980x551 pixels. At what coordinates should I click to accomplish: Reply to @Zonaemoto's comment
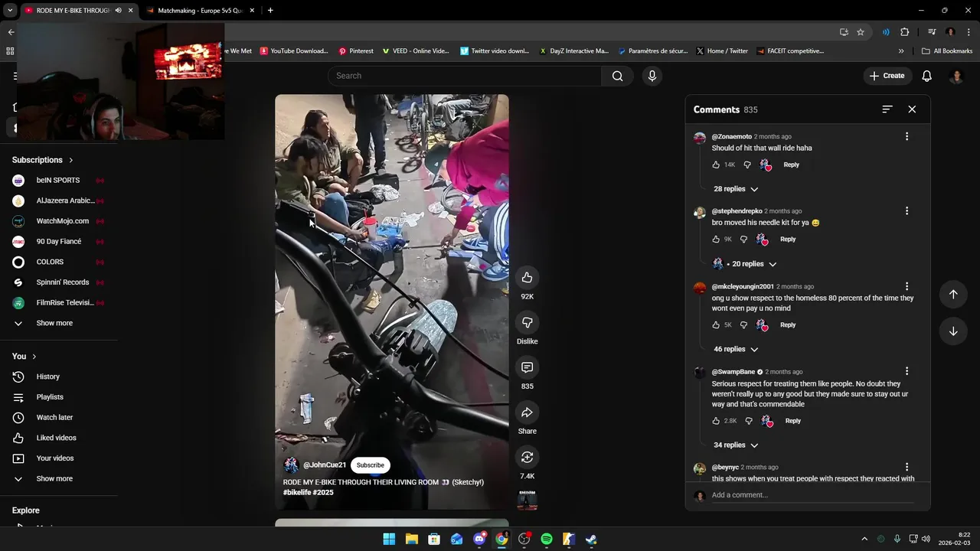(x=791, y=165)
